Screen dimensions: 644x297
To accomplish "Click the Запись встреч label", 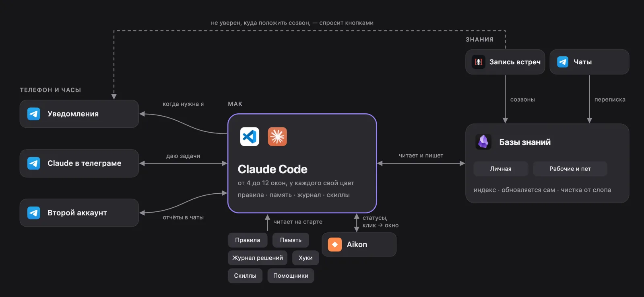I will coord(515,62).
